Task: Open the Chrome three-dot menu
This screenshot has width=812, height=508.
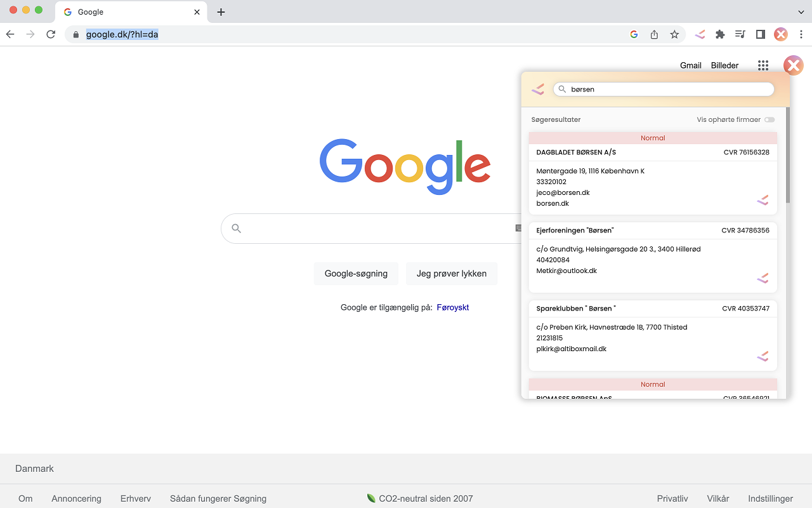Action: click(801, 34)
